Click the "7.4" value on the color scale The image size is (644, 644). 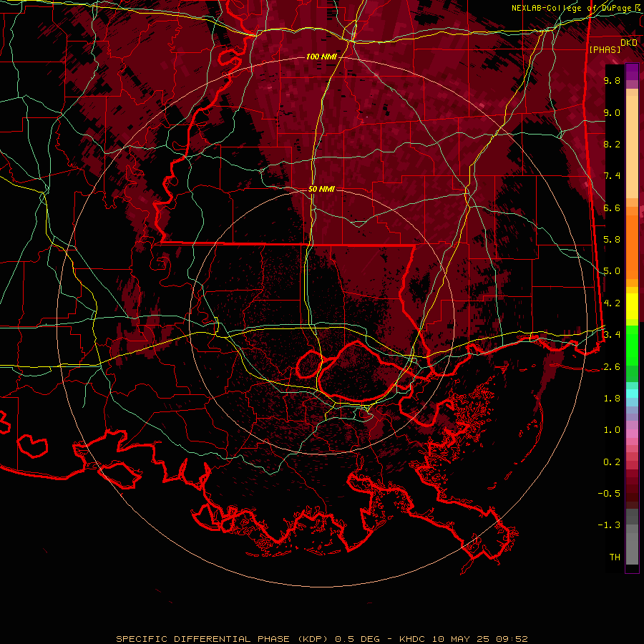(x=612, y=176)
